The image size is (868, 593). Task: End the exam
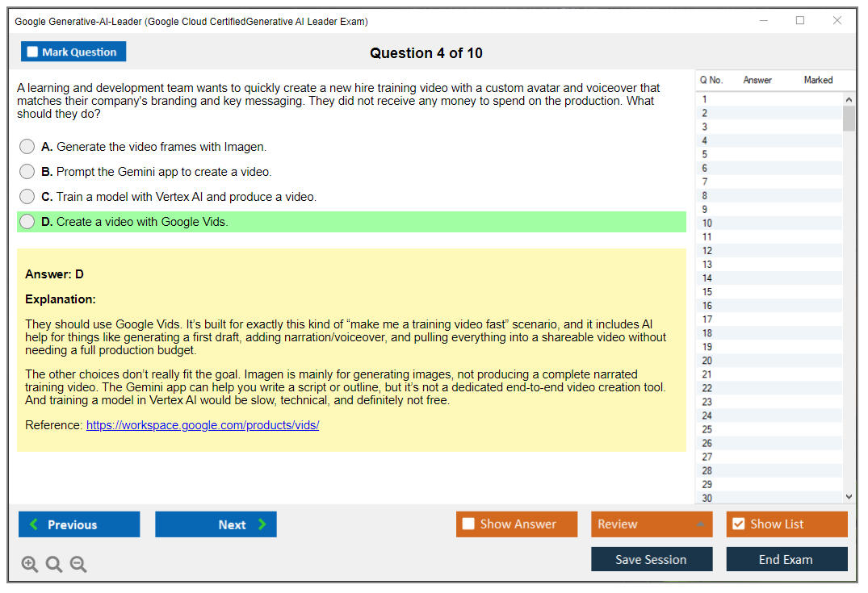786,559
